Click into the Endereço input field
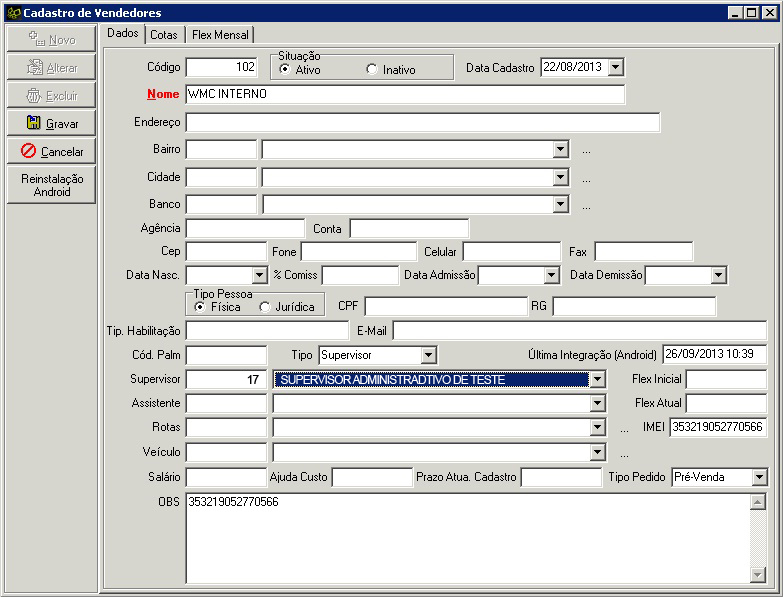The image size is (783, 597). pyautogui.click(x=422, y=123)
